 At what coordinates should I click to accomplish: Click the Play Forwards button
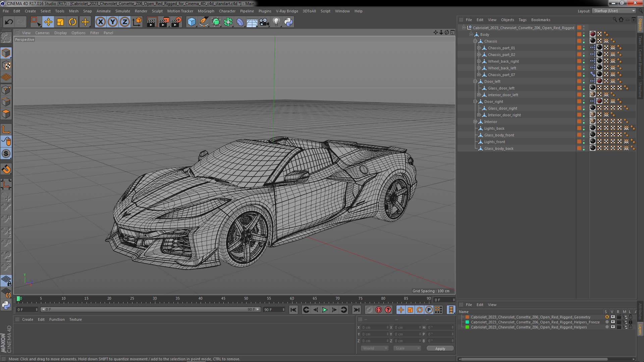pos(325,310)
